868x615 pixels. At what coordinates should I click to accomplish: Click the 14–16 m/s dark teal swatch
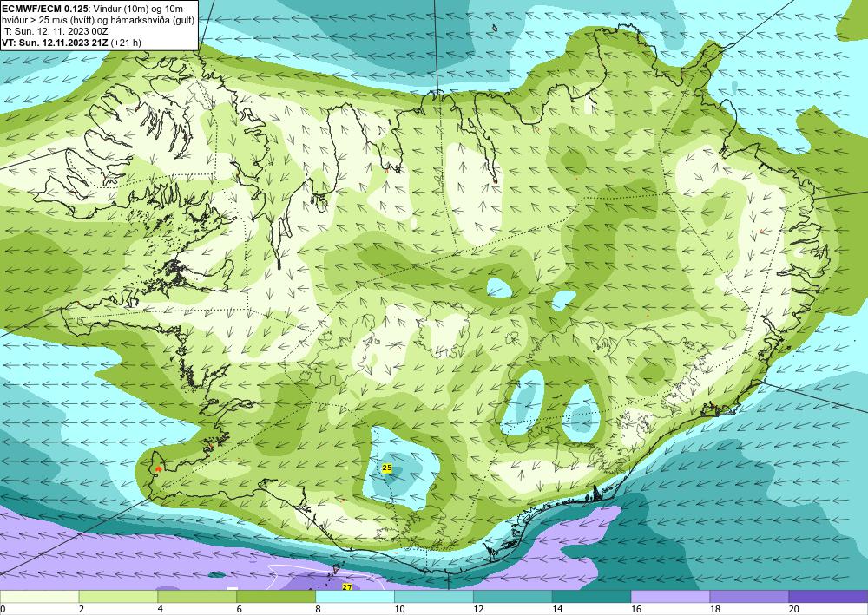pyautogui.click(x=591, y=597)
